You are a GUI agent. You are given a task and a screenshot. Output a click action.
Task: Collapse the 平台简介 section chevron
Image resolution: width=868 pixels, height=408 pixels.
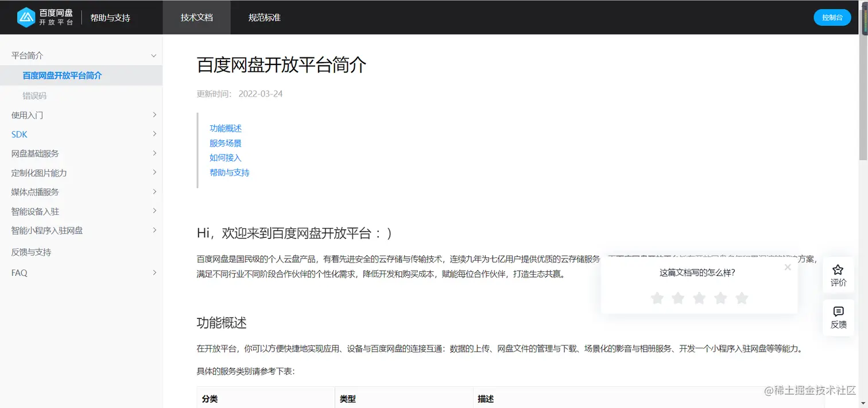click(153, 56)
